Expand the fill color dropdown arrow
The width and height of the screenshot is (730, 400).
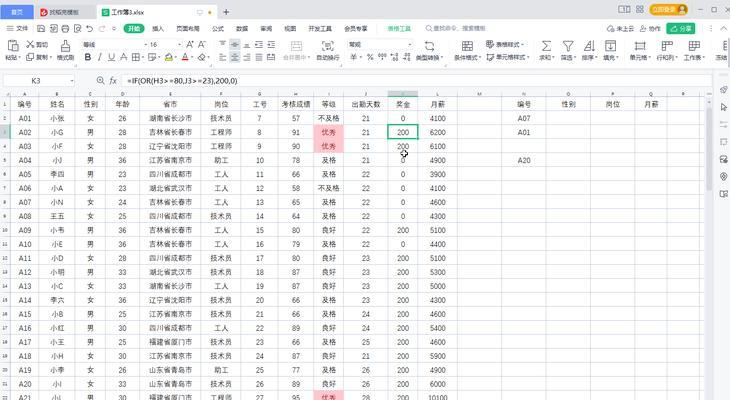pos(176,57)
